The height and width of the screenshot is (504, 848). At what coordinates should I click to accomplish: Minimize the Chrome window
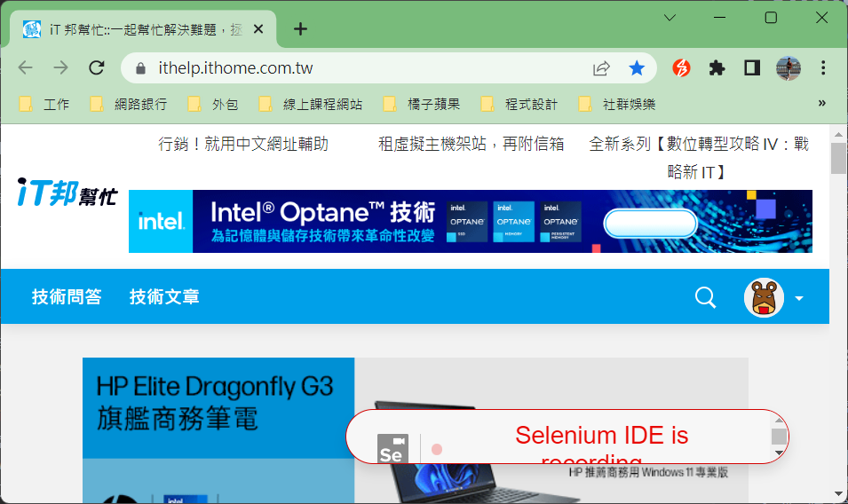click(x=719, y=18)
